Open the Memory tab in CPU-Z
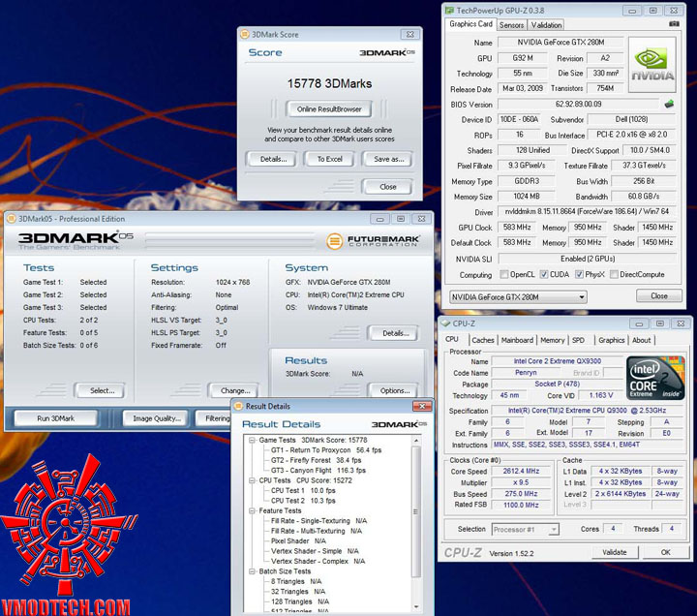This screenshot has height=616, width=697. point(552,340)
